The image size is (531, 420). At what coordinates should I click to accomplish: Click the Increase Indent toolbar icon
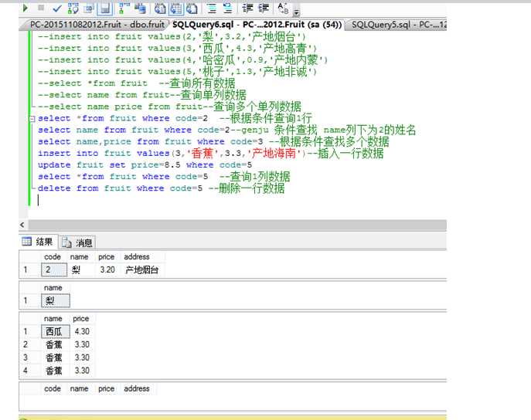[x=264, y=8]
